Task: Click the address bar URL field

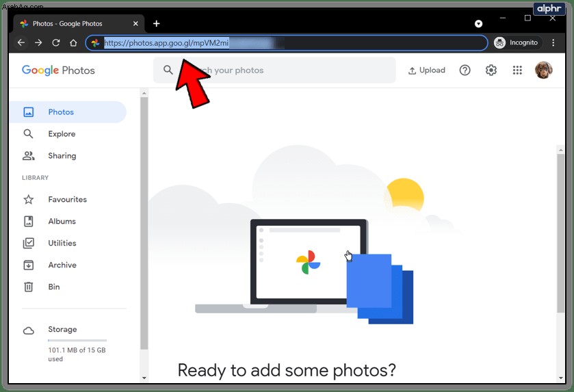Action: (286, 43)
